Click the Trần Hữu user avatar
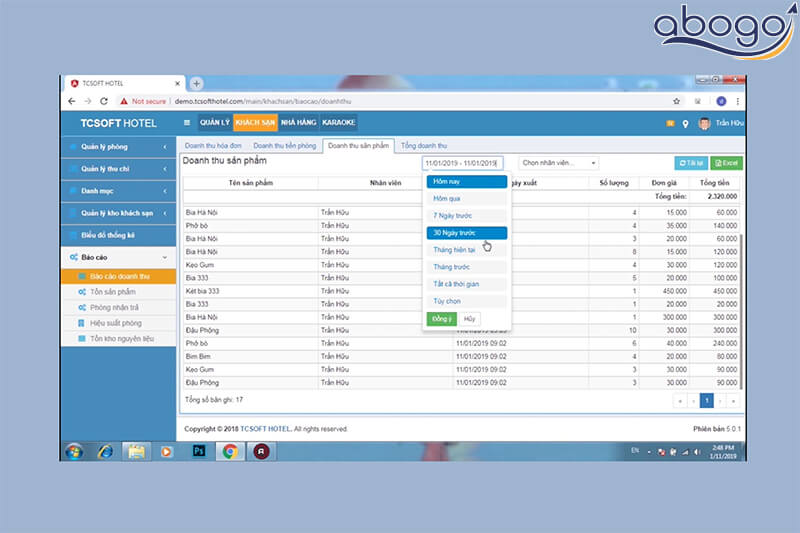The image size is (800, 533). point(704,123)
